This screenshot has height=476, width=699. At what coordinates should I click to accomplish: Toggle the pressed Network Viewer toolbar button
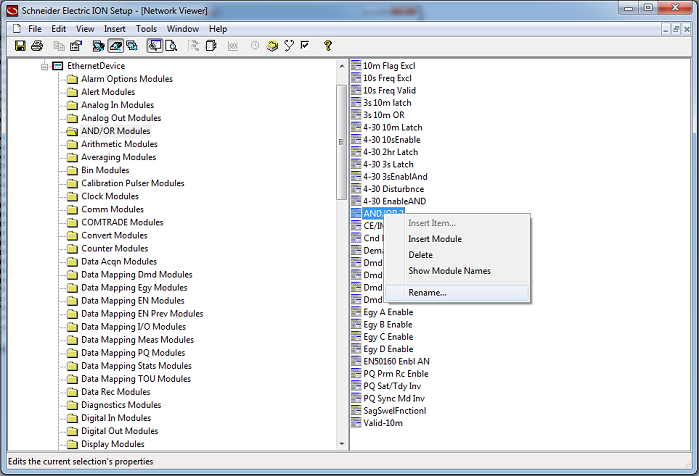point(155,45)
